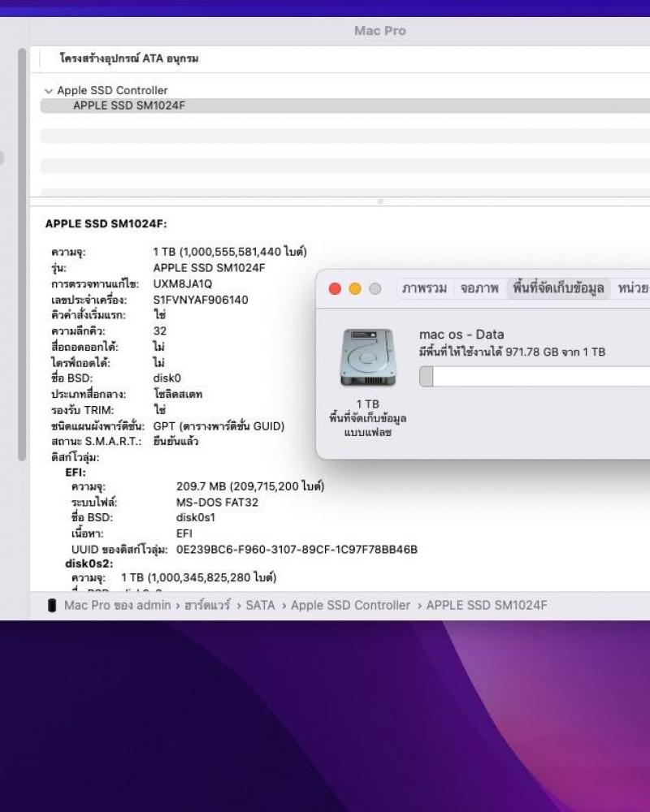This screenshot has height=812, width=650.
Task: Click the disk0s2 capacity "1 TB (1,000,345,825,280 ไบต์)"
Action: [x=199, y=577]
